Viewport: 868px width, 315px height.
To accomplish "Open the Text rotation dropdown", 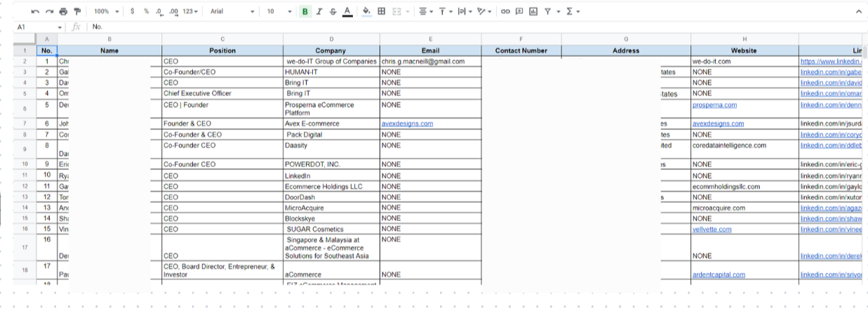I will [x=483, y=11].
